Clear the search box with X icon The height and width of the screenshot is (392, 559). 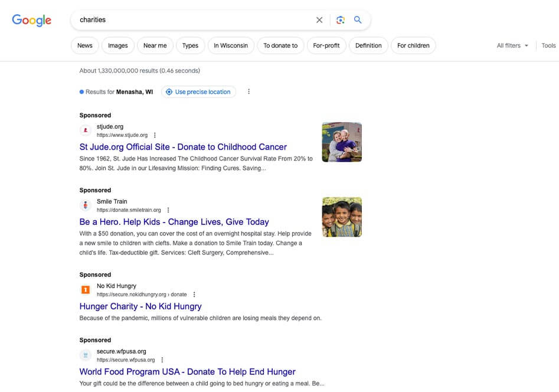tap(319, 20)
